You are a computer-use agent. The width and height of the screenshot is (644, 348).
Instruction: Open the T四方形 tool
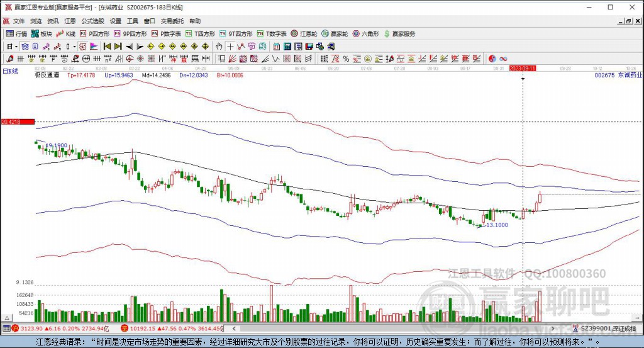(200, 34)
